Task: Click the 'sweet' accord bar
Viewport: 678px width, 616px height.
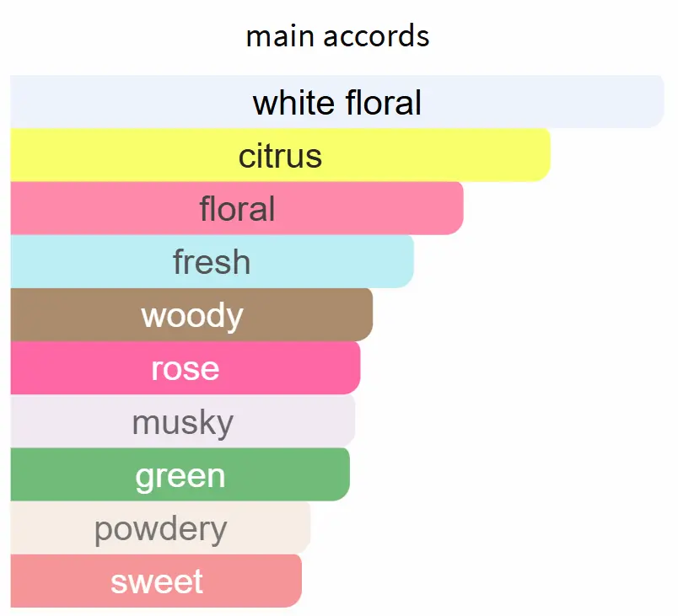Action: pyautogui.click(x=157, y=581)
